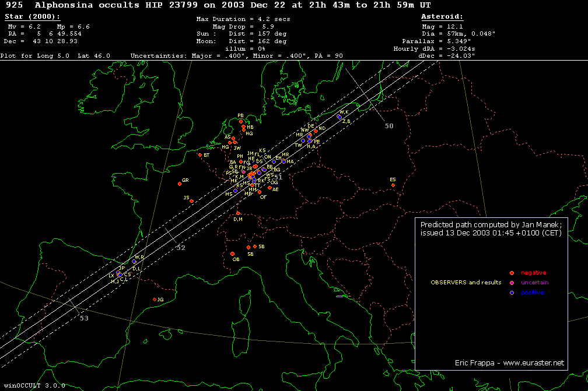Click the JS observer red dot
588x391 pixels.
coord(191,201)
